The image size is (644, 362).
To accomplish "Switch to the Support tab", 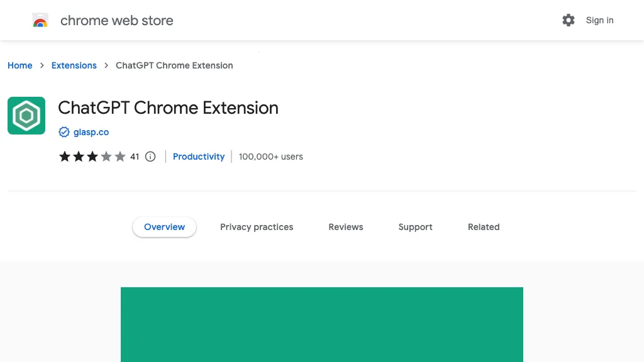I will point(415,227).
